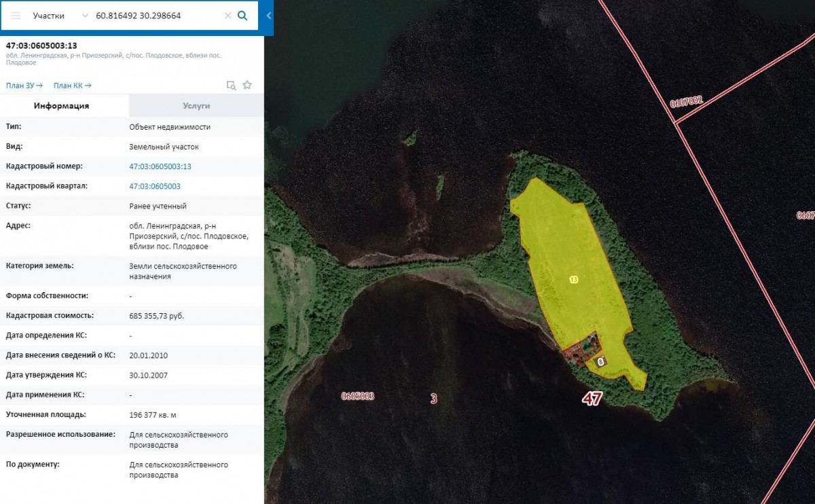Select cadastral value 685 355,73 руб.
815x504 pixels.
pyautogui.click(x=156, y=316)
